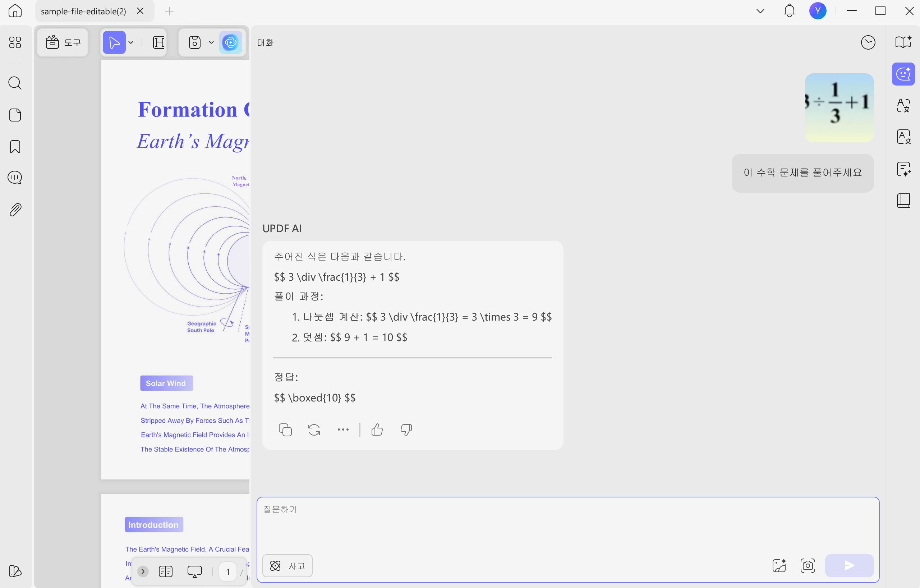Select the text edit tool icon
The height and width of the screenshot is (588, 920).
click(158, 42)
